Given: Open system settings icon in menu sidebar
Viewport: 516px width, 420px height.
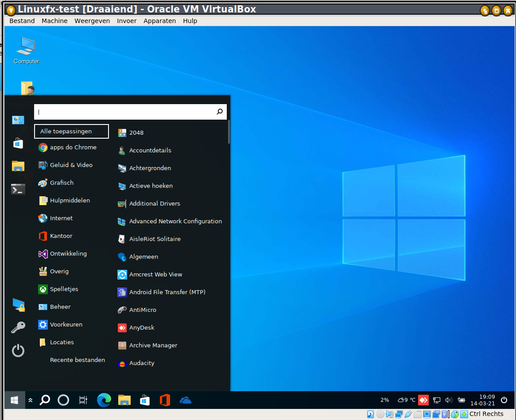Looking at the screenshot, I should (x=18, y=120).
